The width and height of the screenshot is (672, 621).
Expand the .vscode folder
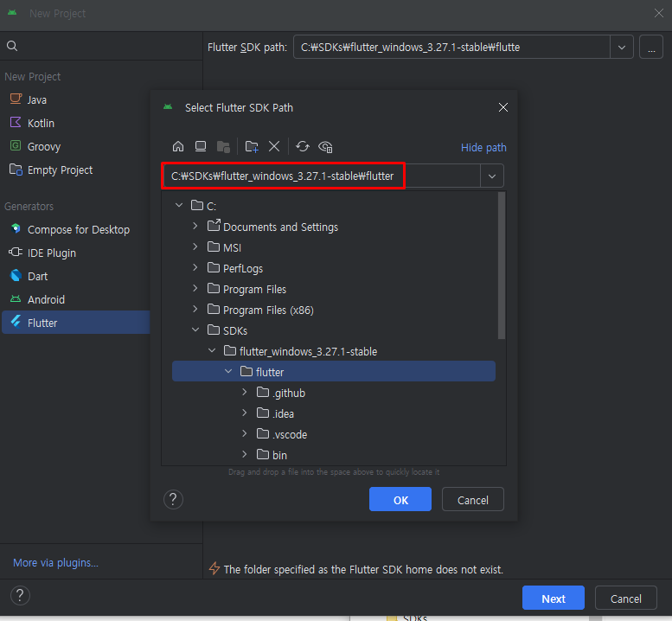click(245, 433)
